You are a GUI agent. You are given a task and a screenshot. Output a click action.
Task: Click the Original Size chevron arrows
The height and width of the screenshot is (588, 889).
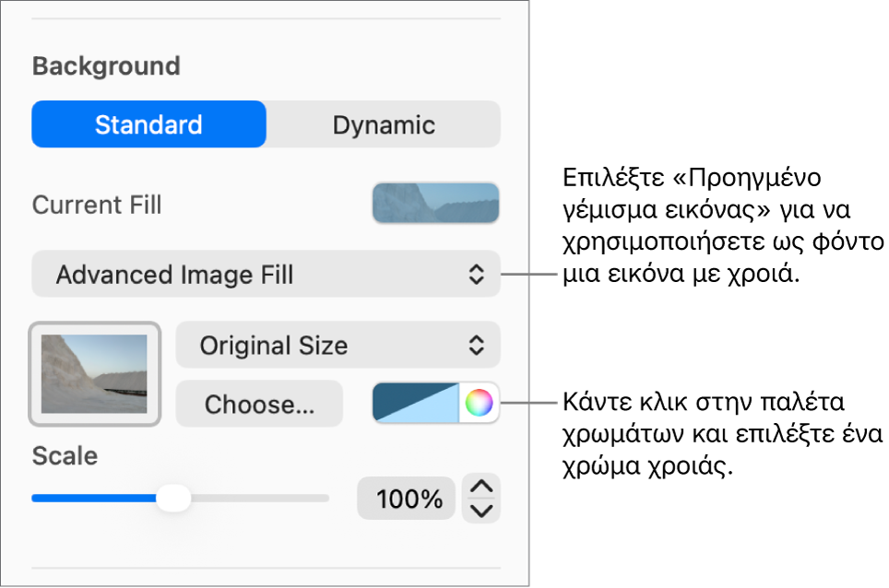pyautogui.click(x=476, y=346)
